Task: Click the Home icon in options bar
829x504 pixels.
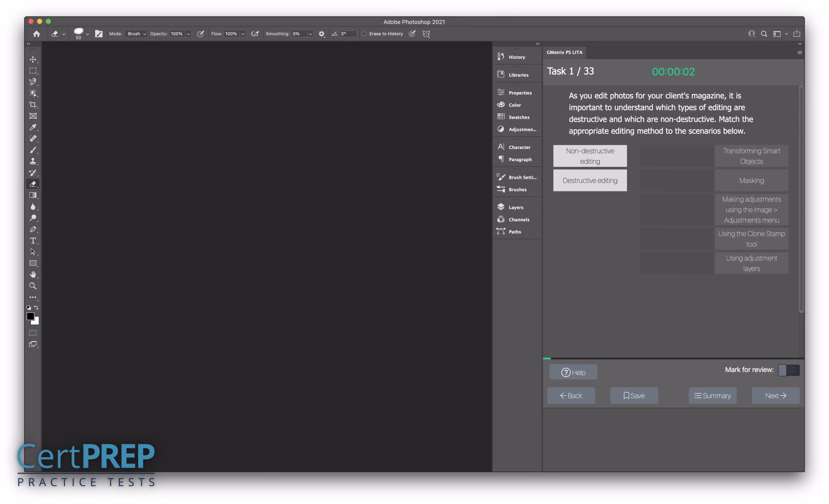Action: tap(36, 34)
